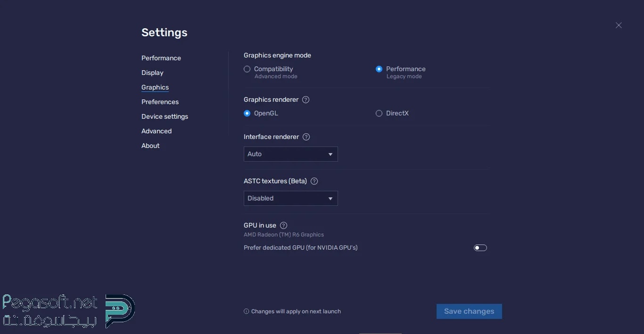Open the Interface renderer dropdown
644x334 pixels.
pos(290,154)
